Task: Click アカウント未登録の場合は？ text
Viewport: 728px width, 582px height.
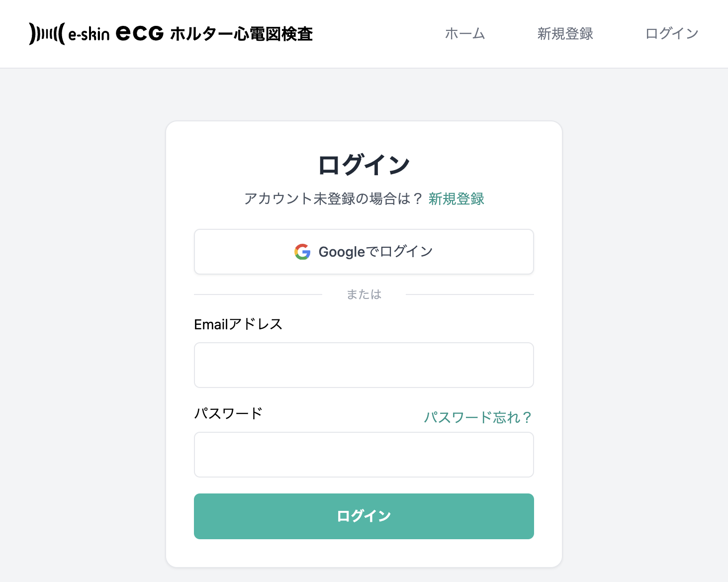Action: click(332, 198)
